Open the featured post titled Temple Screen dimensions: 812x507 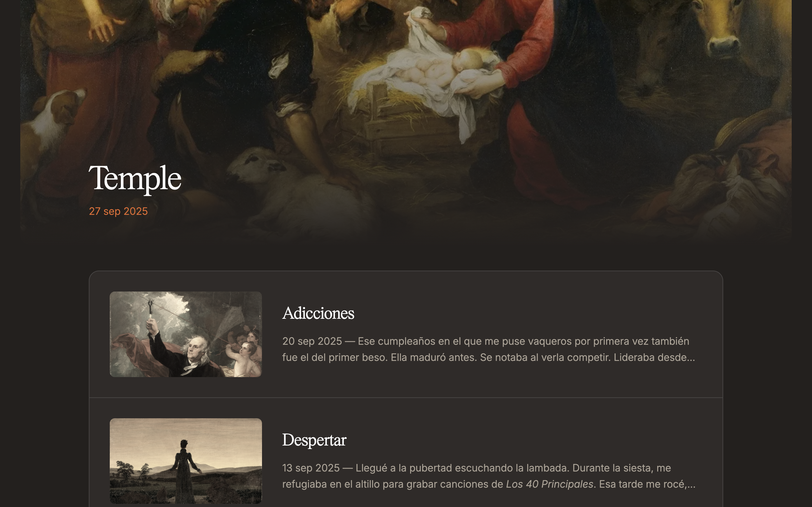pos(135,179)
